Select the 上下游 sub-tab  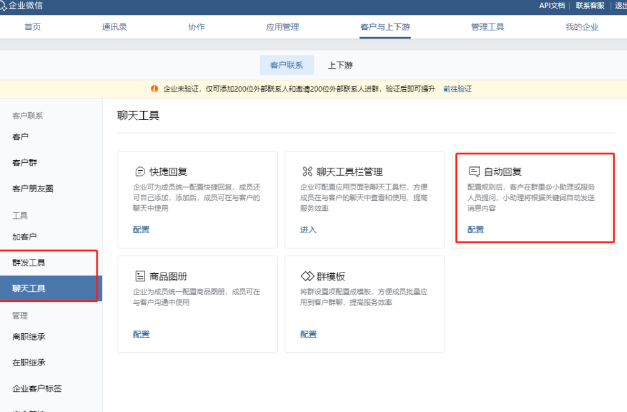click(x=340, y=65)
